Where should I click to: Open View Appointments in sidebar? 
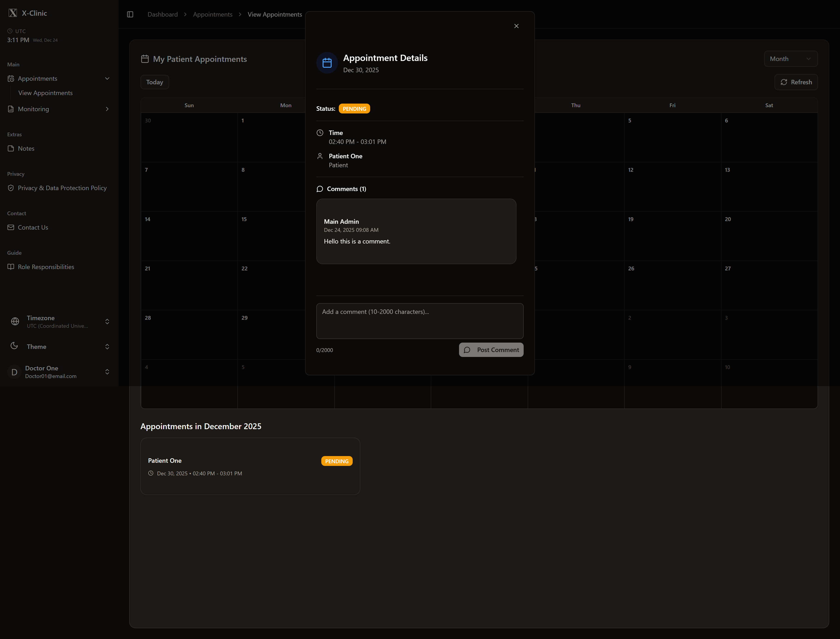coord(45,93)
